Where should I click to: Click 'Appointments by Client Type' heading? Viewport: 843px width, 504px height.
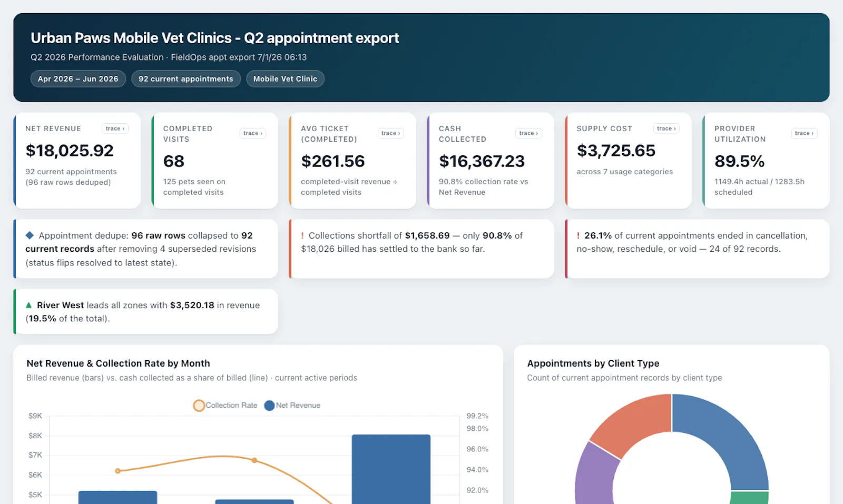click(593, 363)
